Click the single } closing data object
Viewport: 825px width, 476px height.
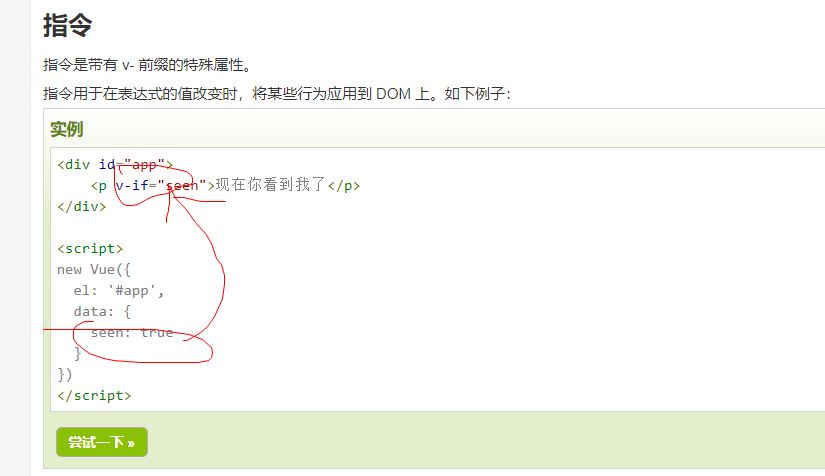click(x=78, y=354)
